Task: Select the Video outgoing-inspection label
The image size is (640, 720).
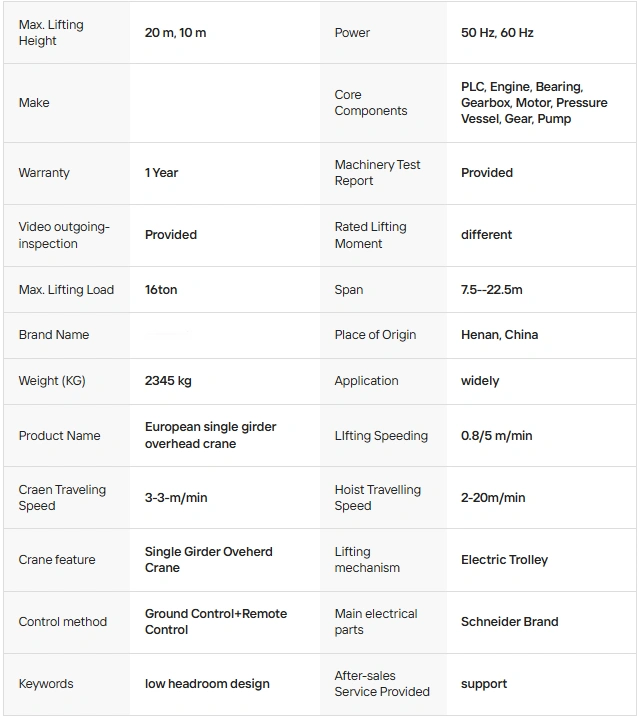Action: (64, 235)
